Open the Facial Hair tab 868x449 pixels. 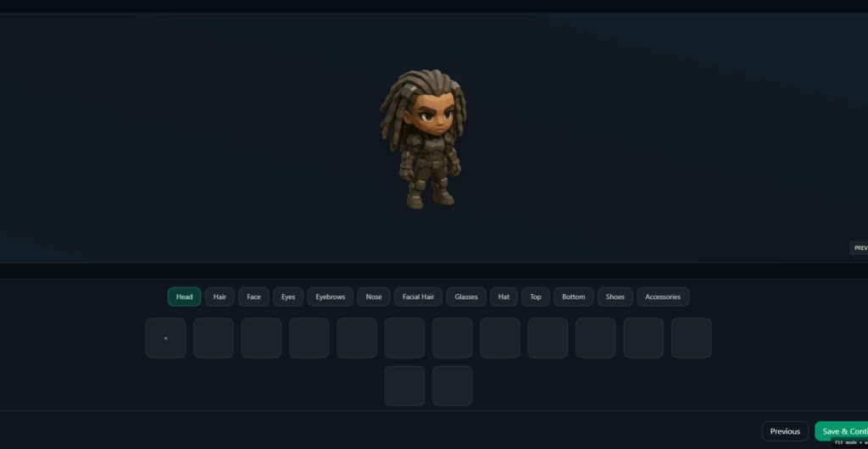point(419,297)
